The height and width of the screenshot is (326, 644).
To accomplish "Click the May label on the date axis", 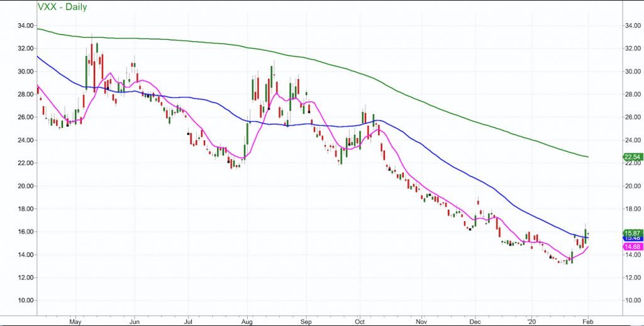I will tap(75, 321).
